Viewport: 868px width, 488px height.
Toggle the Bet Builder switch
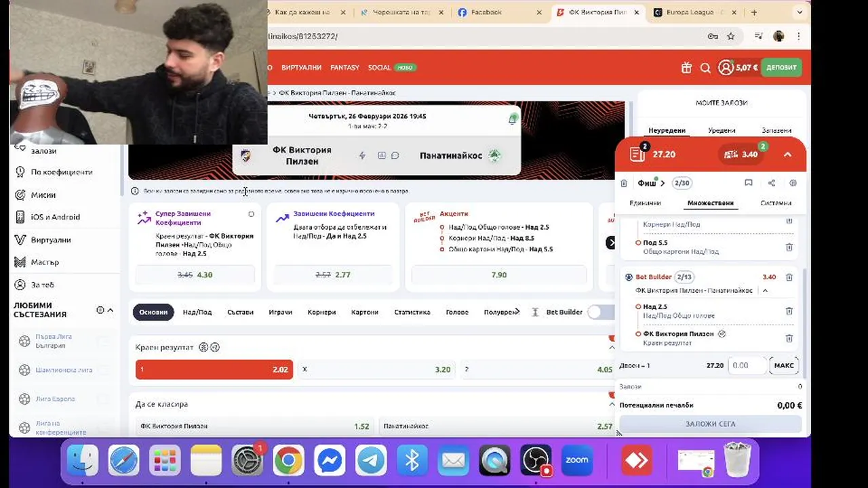click(600, 312)
